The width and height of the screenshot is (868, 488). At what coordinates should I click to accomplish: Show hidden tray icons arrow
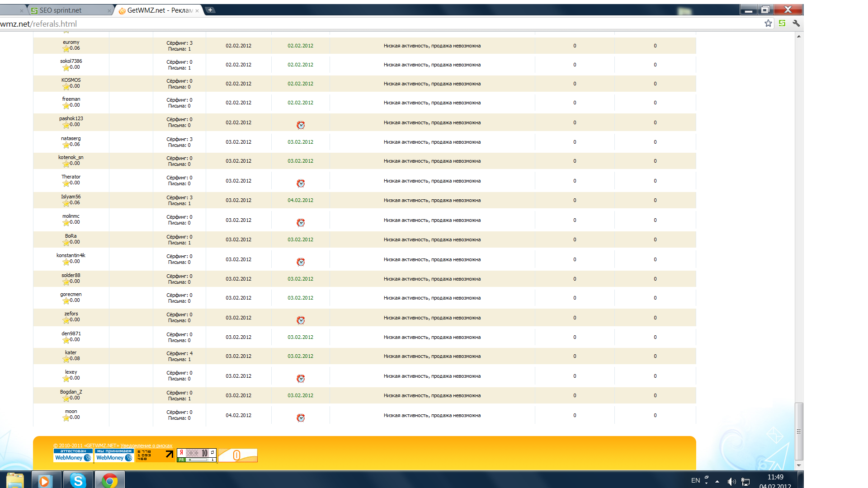(717, 482)
